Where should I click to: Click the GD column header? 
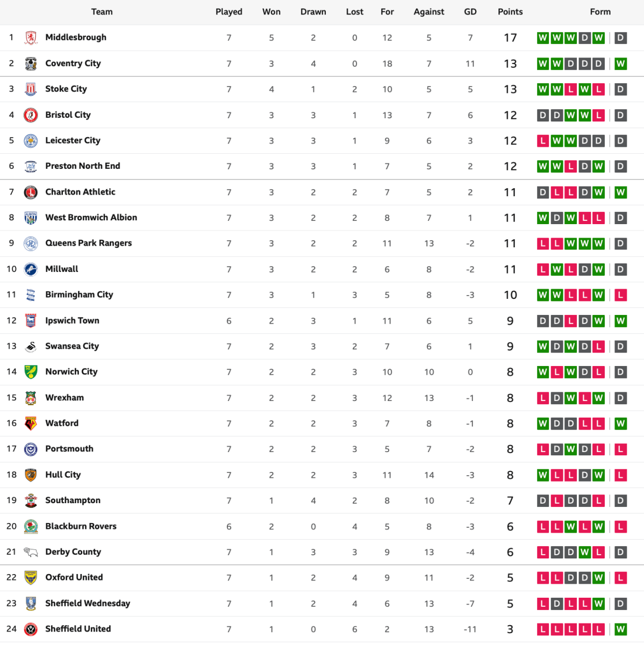point(470,12)
